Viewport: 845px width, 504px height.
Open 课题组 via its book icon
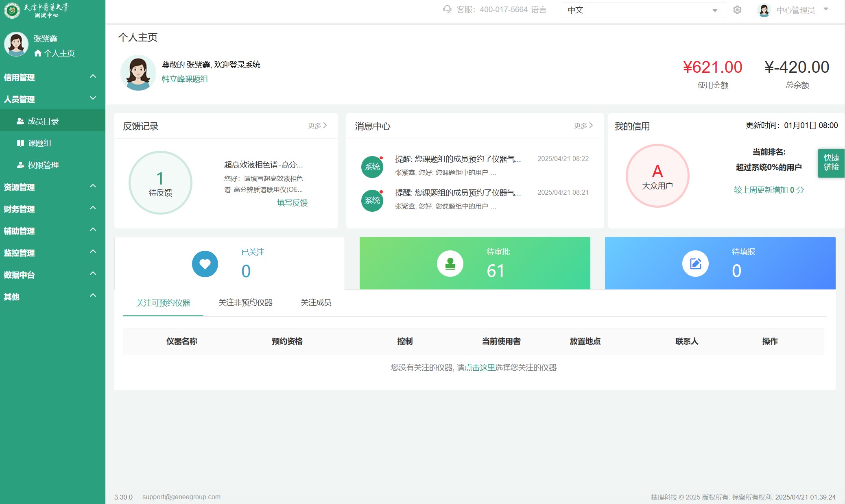point(20,143)
